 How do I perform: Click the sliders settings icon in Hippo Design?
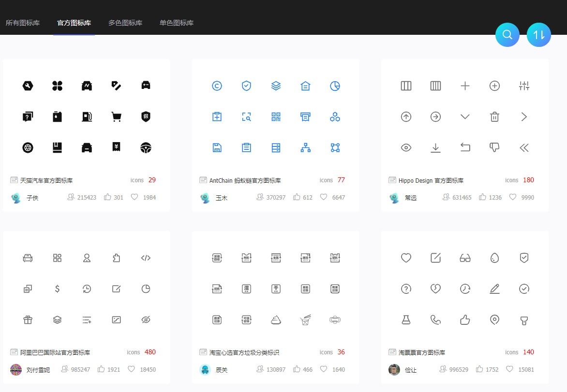(x=524, y=86)
